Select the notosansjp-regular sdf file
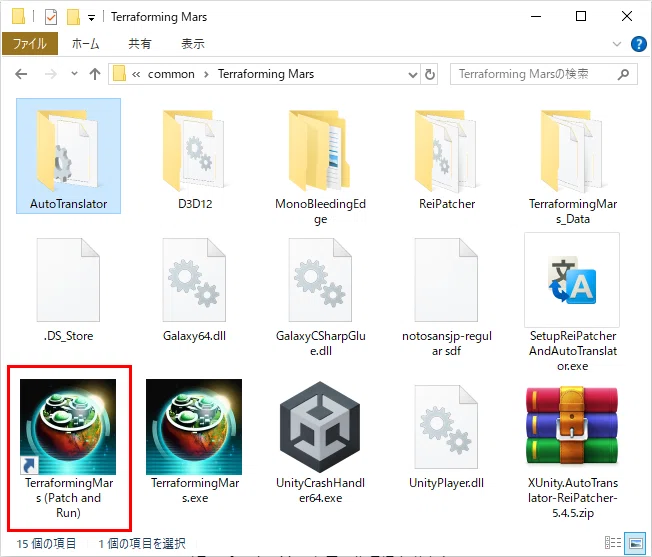The width and height of the screenshot is (652, 557). point(447,298)
